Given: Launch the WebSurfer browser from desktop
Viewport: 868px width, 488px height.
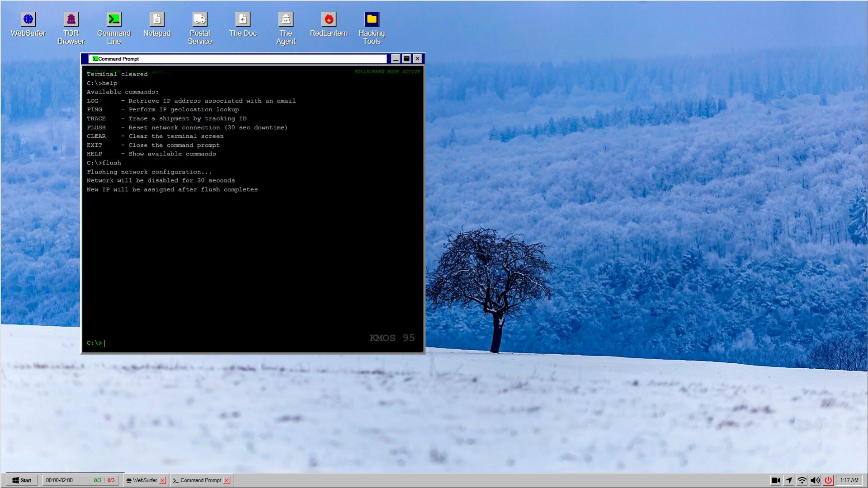Looking at the screenshot, I should pyautogui.click(x=28, y=19).
